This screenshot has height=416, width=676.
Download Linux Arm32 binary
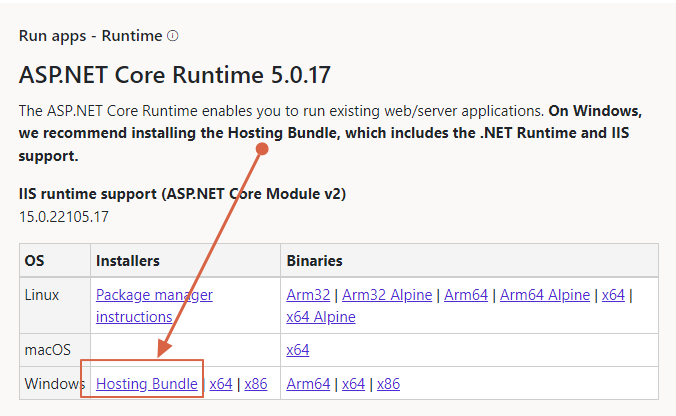pos(308,295)
